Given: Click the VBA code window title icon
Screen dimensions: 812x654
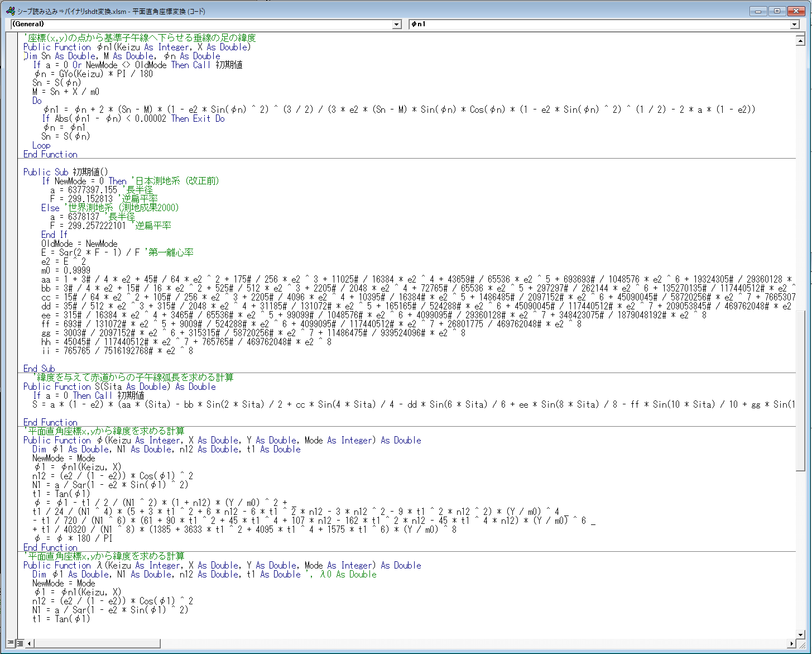Looking at the screenshot, I should click(10, 11).
